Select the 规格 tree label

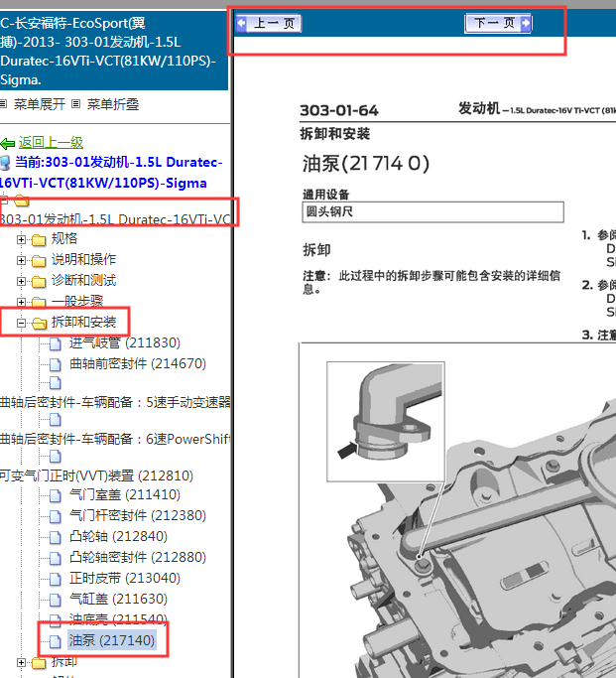[x=64, y=238]
